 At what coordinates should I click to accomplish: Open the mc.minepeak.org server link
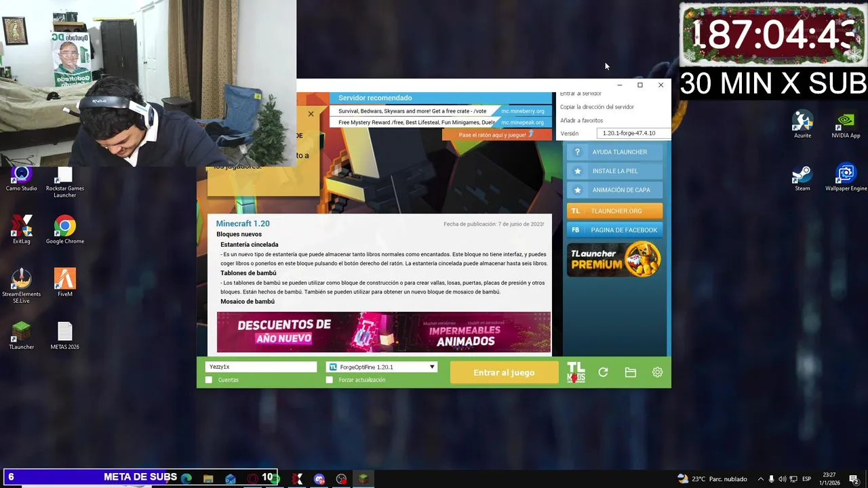522,123
